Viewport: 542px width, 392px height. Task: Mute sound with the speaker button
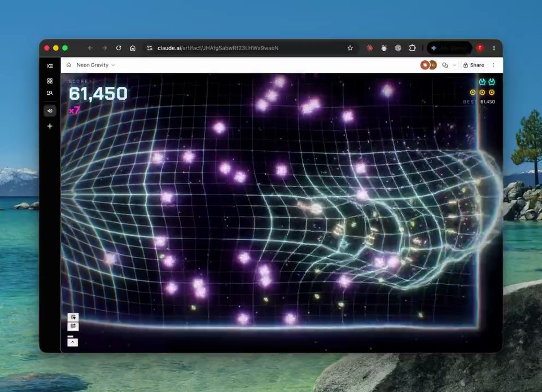tap(50, 111)
